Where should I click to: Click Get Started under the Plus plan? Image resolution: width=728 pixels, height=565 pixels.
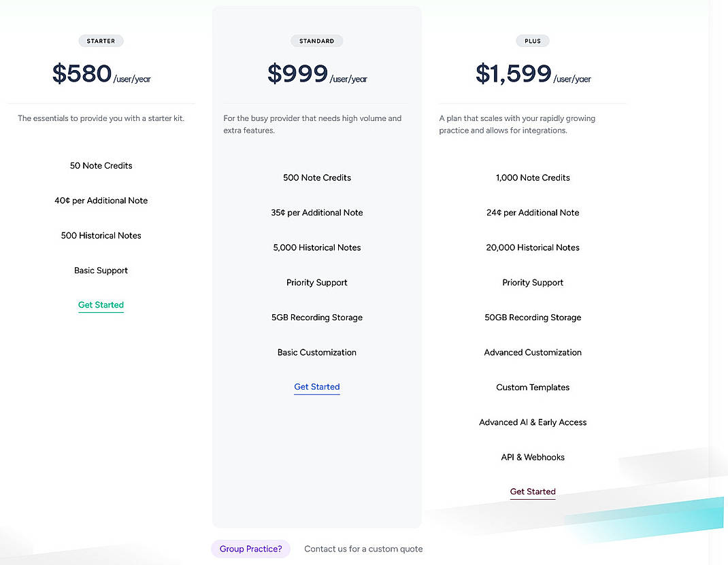pos(532,491)
